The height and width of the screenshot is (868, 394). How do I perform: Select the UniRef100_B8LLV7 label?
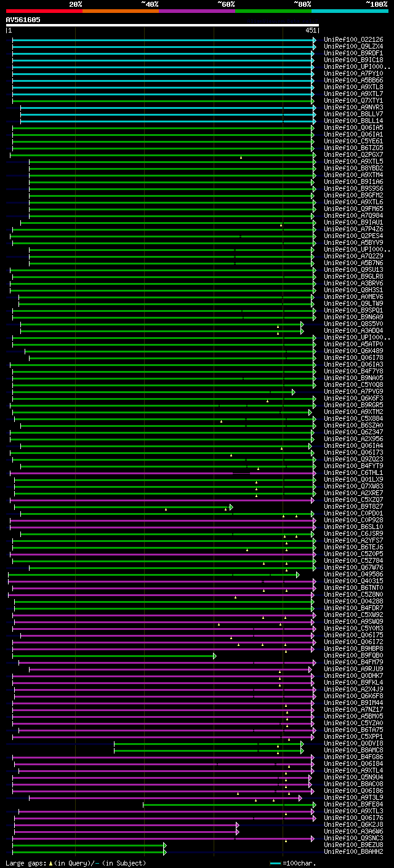[353, 114]
